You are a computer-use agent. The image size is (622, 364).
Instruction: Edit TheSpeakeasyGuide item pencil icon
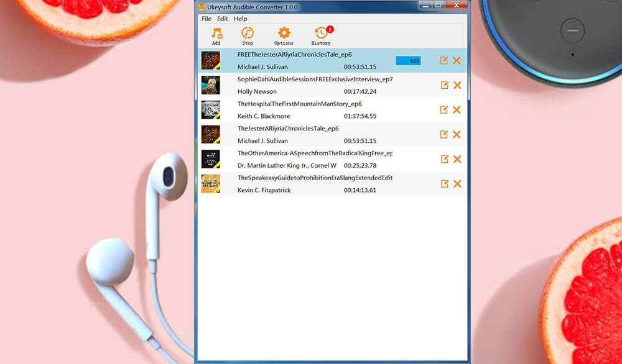click(x=445, y=183)
